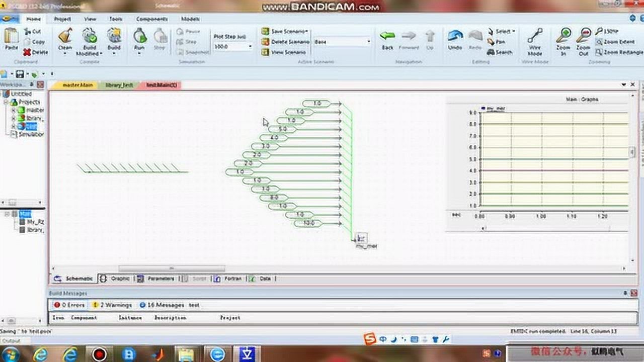This screenshot has height=362, width=644.
Task: Click the schematic horizontal scrollbar thumb
Action: pos(171,268)
